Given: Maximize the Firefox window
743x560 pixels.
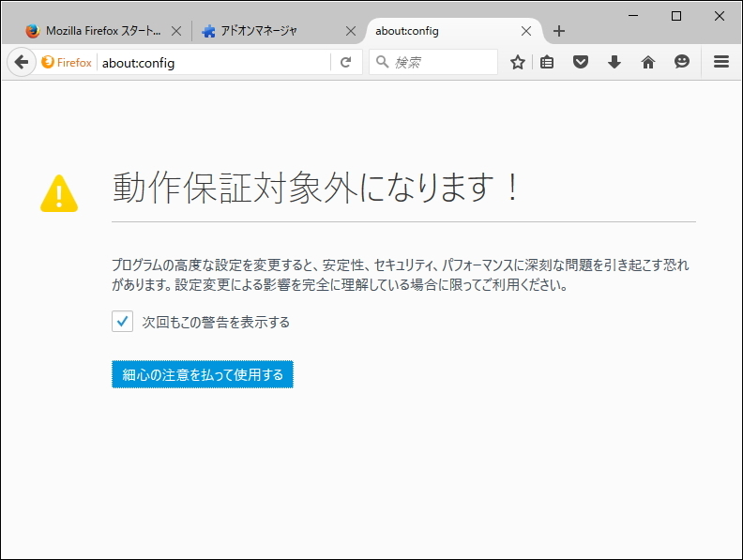Looking at the screenshot, I should [676, 16].
